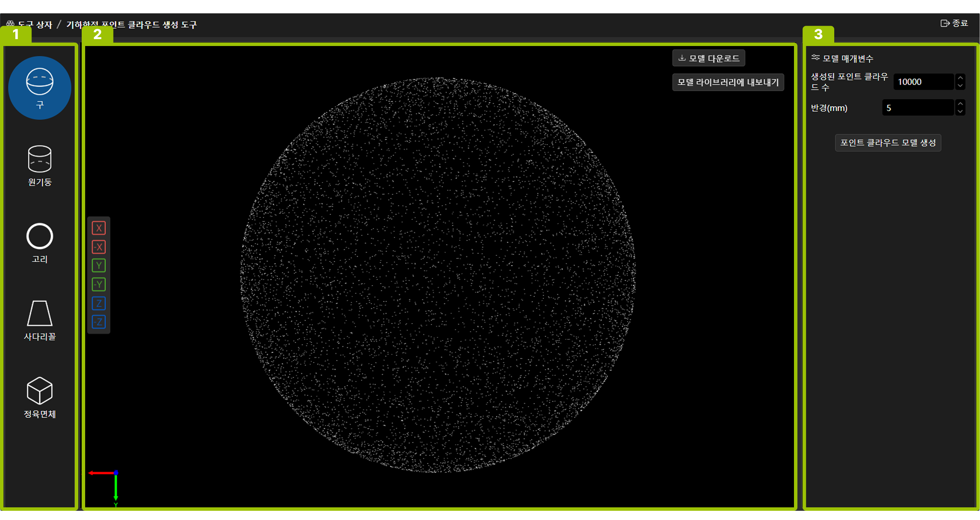The width and height of the screenshot is (980, 520).
Task: Select the 정육면체 (cube) shape icon
Action: click(x=40, y=397)
